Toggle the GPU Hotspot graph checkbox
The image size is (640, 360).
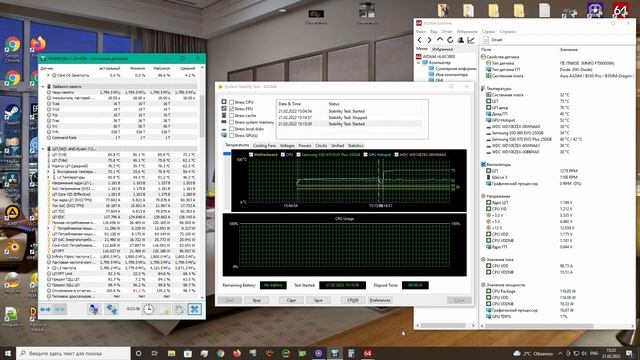(365, 155)
